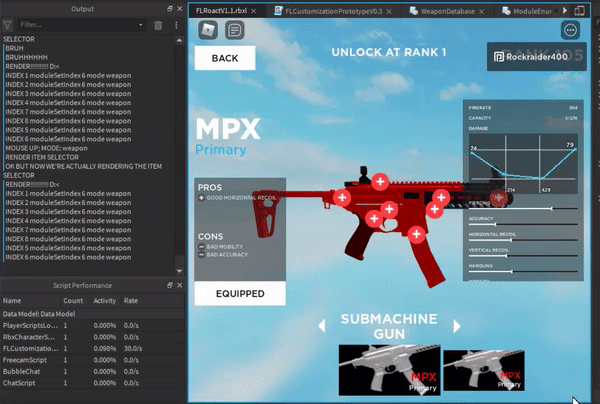600x404 pixels.
Task: Select the ChatScript row
Action: (x=92, y=383)
